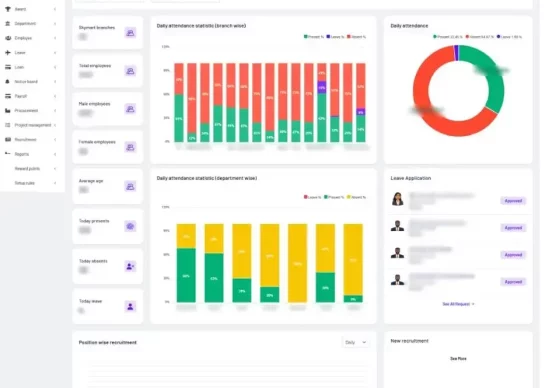Click Approved badge on fourth leave application
The height and width of the screenshot is (388, 545).
[x=513, y=282]
